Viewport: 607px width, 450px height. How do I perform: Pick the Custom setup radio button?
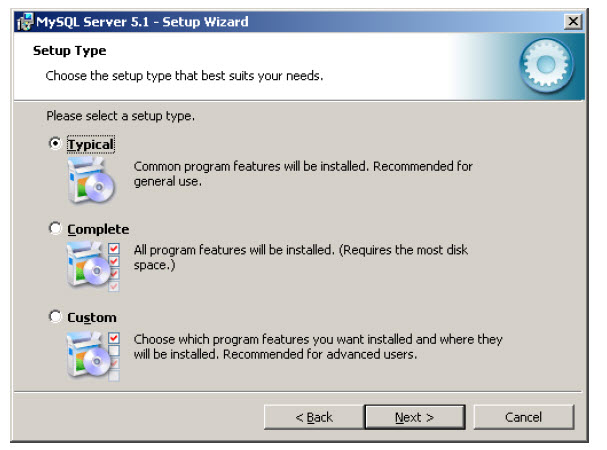(x=55, y=316)
